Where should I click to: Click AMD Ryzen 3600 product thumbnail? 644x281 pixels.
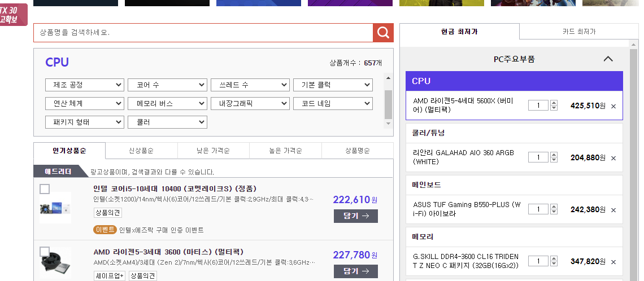(x=55, y=262)
